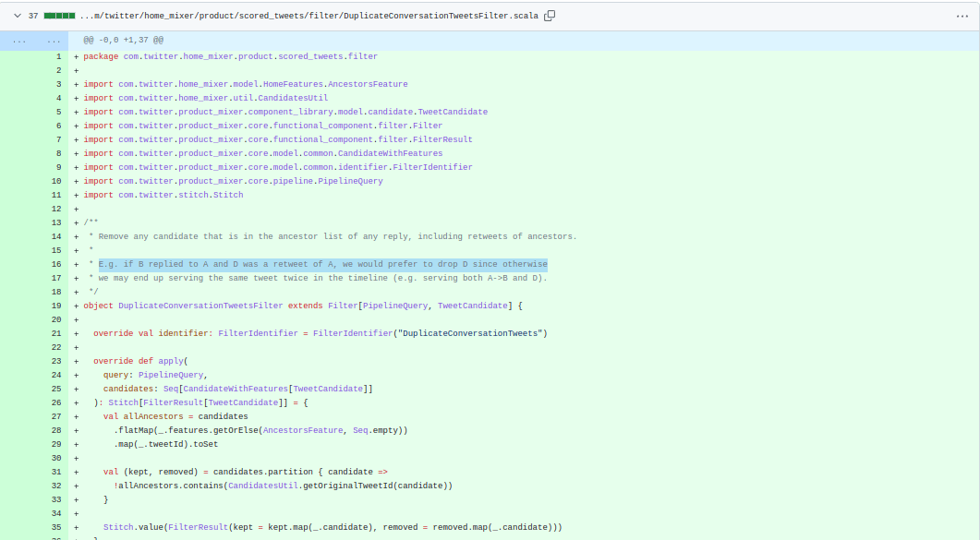Open the file options kebab menu
This screenshot has width=980, height=540.
pyautogui.click(x=962, y=16)
